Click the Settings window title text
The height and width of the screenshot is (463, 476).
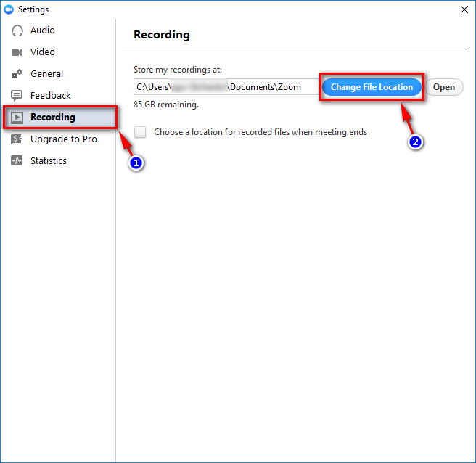[x=33, y=9]
